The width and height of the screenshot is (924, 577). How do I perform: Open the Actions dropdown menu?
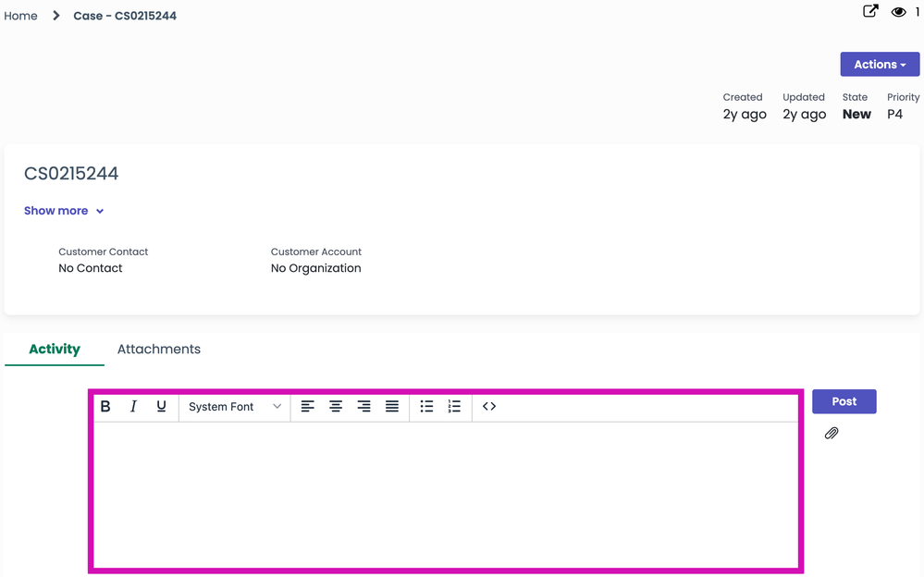click(880, 65)
